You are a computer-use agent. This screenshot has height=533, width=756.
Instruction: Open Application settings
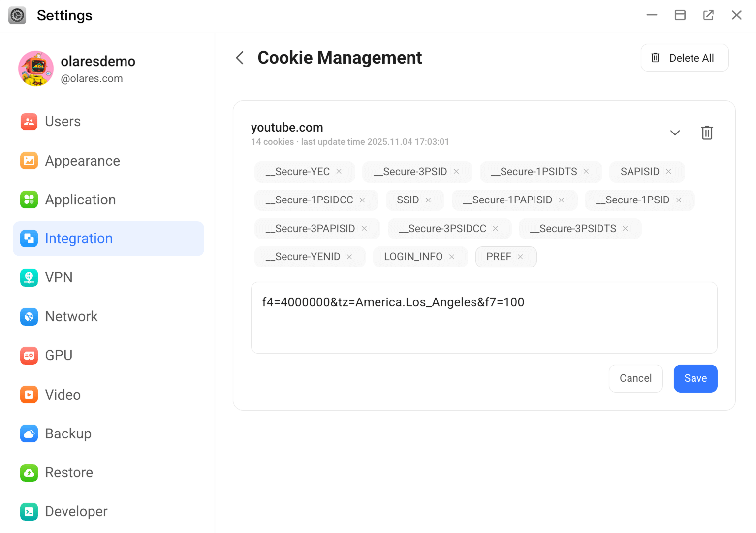(x=80, y=200)
